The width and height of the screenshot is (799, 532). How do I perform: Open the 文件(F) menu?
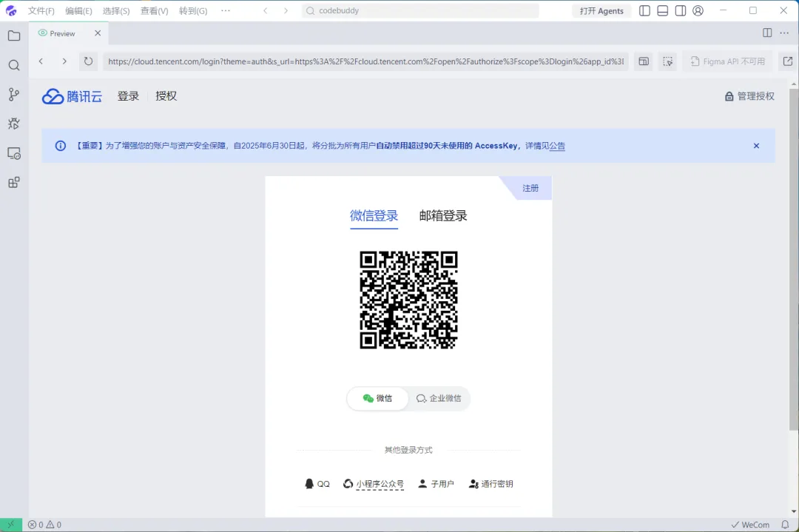(x=41, y=10)
